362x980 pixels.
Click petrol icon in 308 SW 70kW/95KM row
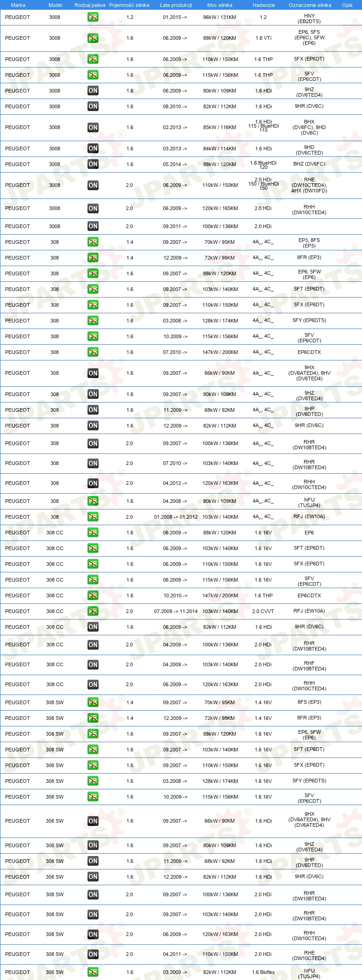(93, 702)
